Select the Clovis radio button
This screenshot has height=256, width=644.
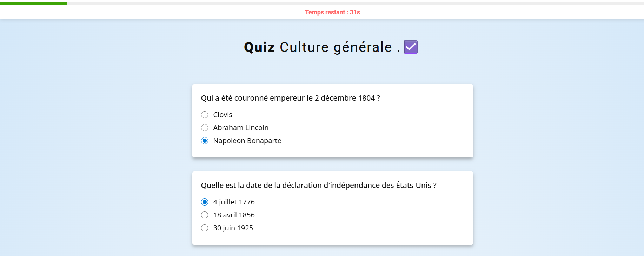point(205,114)
